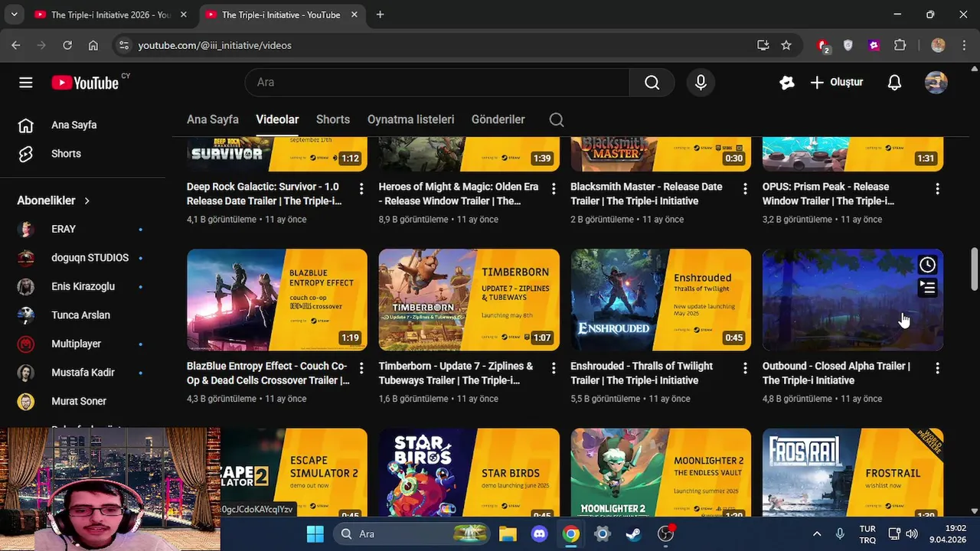This screenshot has height=551, width=980.
Task: Open the Murat Soner channel
Action: [80, 401]
